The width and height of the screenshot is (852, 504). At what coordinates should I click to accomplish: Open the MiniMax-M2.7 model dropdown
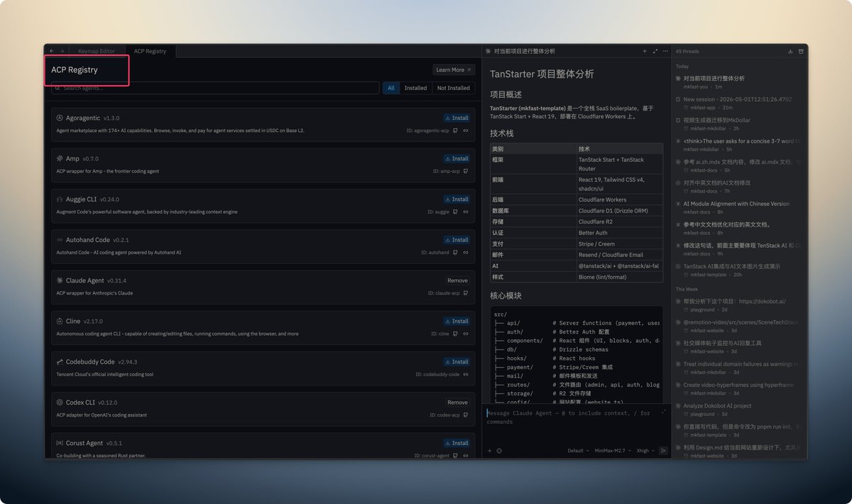613,451
